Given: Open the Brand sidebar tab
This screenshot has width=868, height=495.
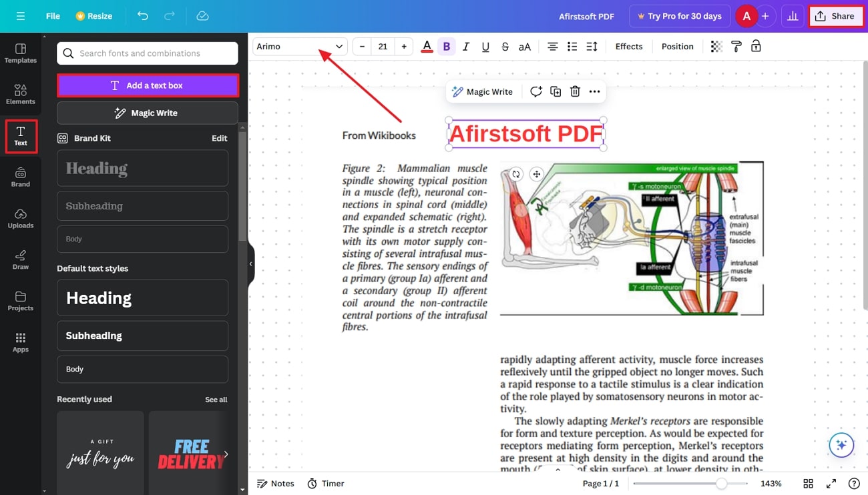Looking at the screenshot, I should tap(21, 177).
